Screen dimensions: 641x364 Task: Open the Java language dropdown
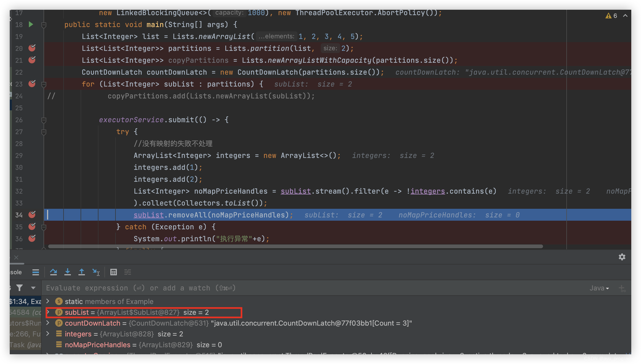pos(599,288)
